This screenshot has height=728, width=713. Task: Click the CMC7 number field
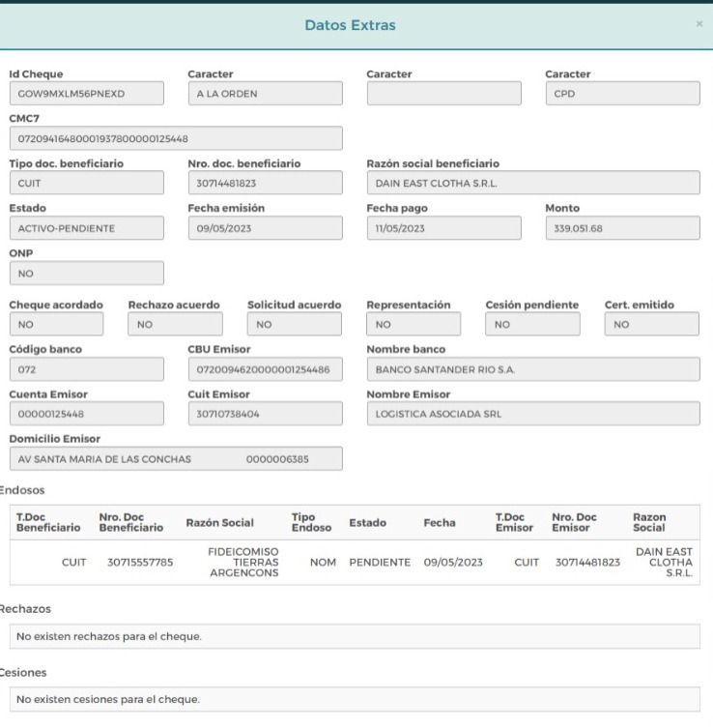click(176, 138)
